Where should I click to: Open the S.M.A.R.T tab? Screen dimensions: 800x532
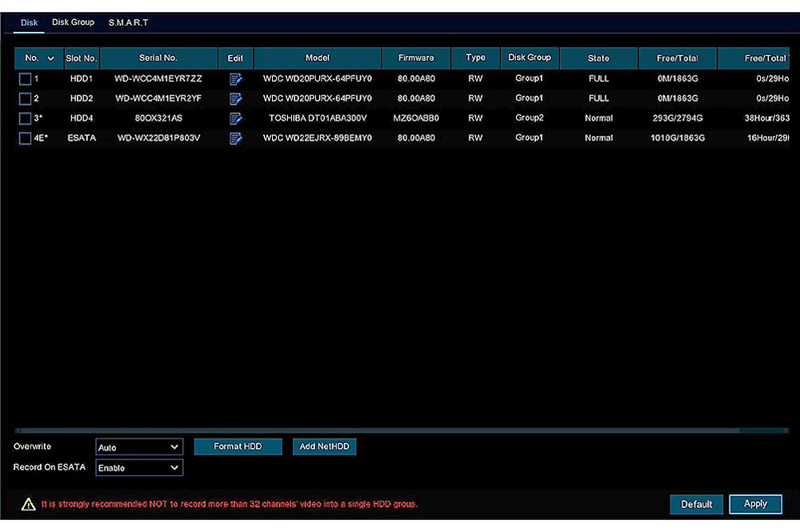point(128,22)
